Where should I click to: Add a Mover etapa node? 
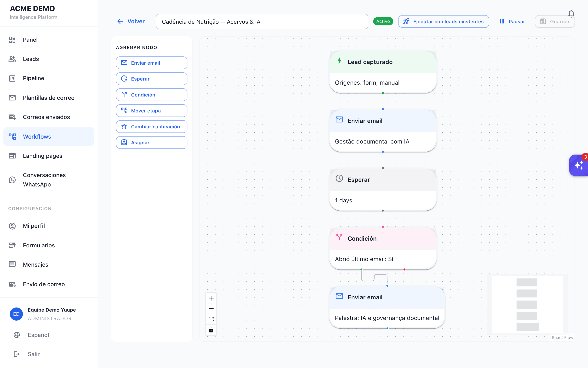(x=152, y=110)
